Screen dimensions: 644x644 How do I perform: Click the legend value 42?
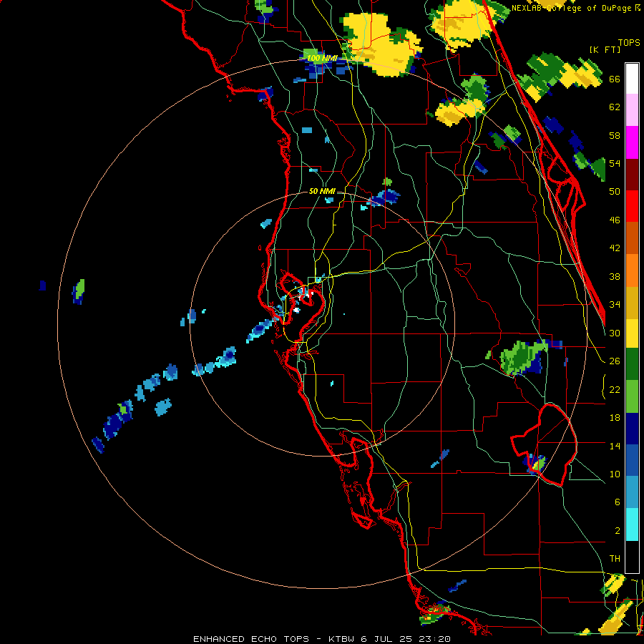615,248
